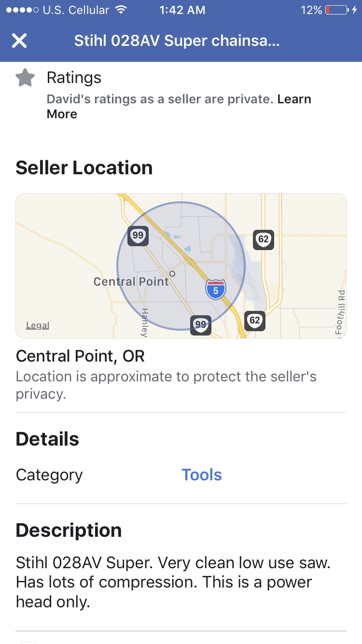The width and height of the screenshot is (362, 644).
Task: Open the map Legal link
Action: click(x=38, y=325)
